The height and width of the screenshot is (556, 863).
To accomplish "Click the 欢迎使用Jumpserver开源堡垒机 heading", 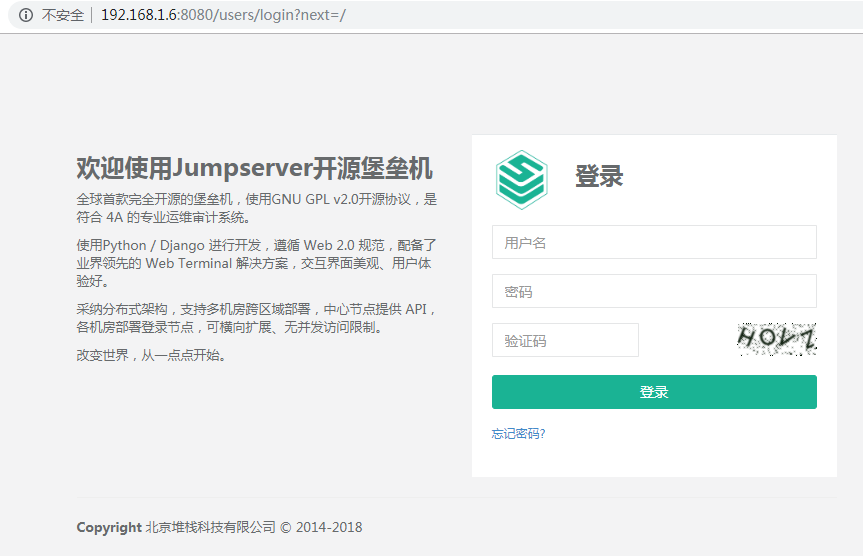I will pyautogui.click(x=254, y=167).
